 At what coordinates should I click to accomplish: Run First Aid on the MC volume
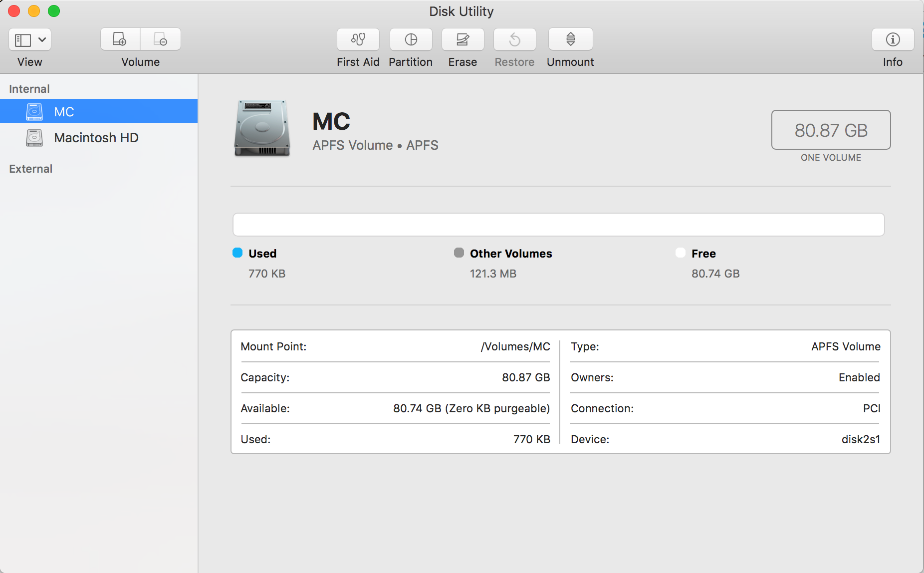pos(358,39)
